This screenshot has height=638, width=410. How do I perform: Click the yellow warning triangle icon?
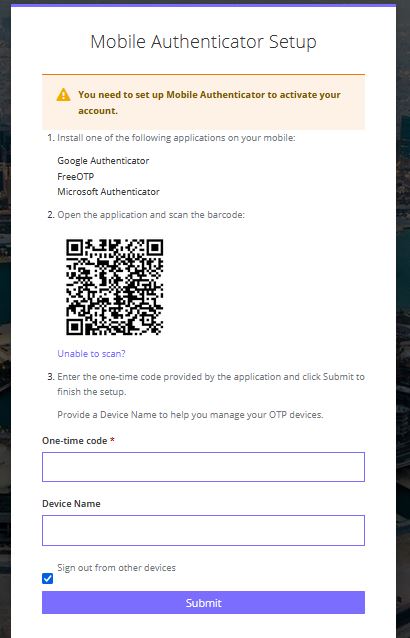(63, 95)
